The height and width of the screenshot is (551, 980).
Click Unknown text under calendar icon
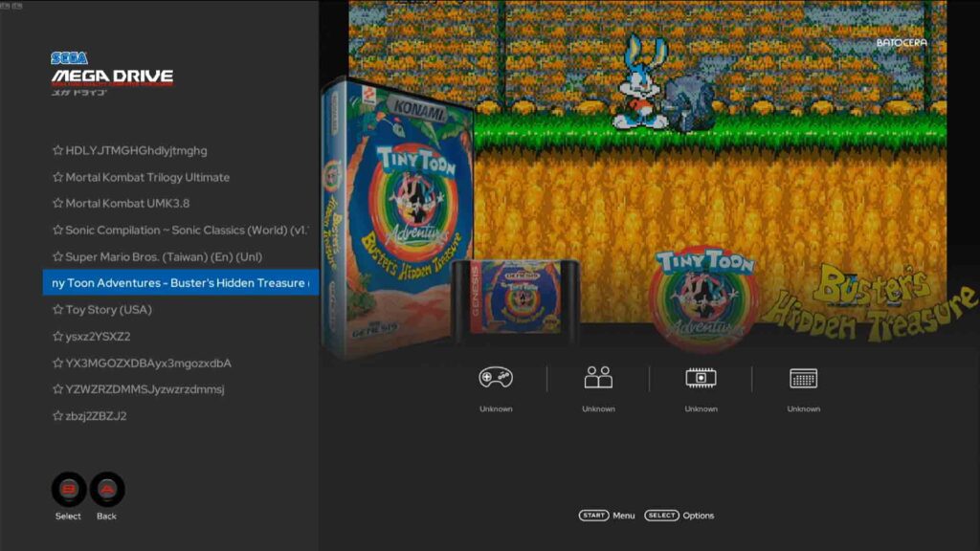pos(803,408)
